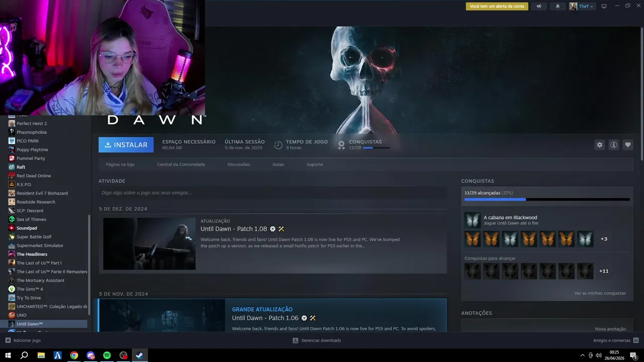Open Suporte tab
The height and width of the screenshot is (362, 644).
pyautogui.click(x=314, y=164)
